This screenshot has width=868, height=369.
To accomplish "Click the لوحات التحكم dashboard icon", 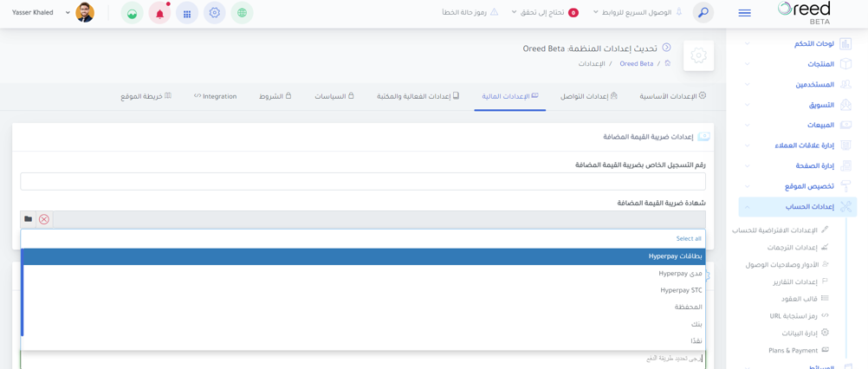I will coord(845,43).
